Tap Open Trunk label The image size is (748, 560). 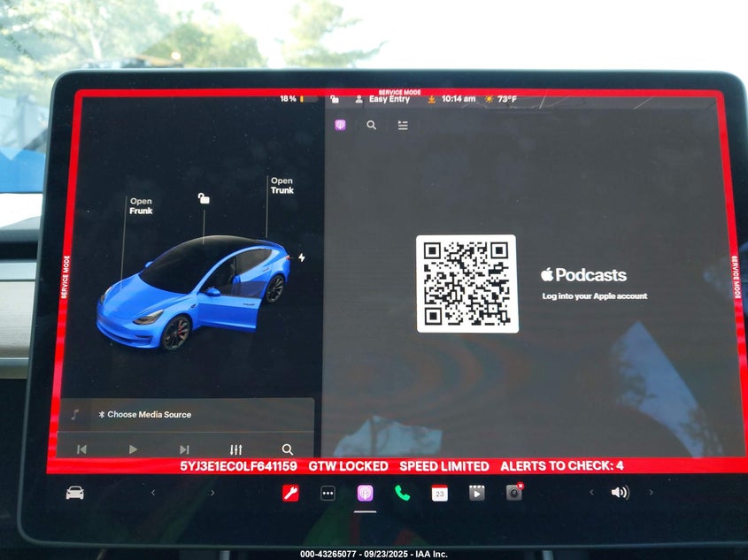tap(281, 185)
